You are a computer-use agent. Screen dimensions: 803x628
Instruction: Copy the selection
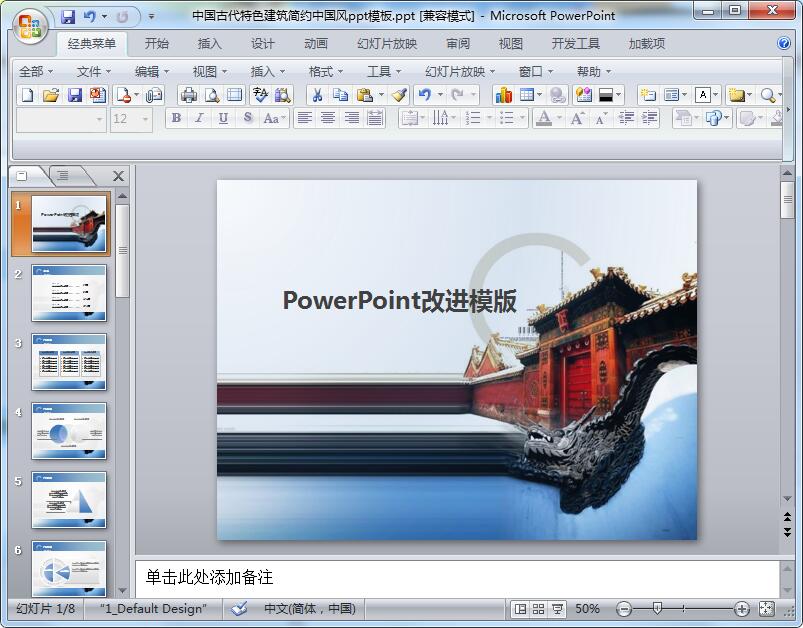tap(341, 95)
